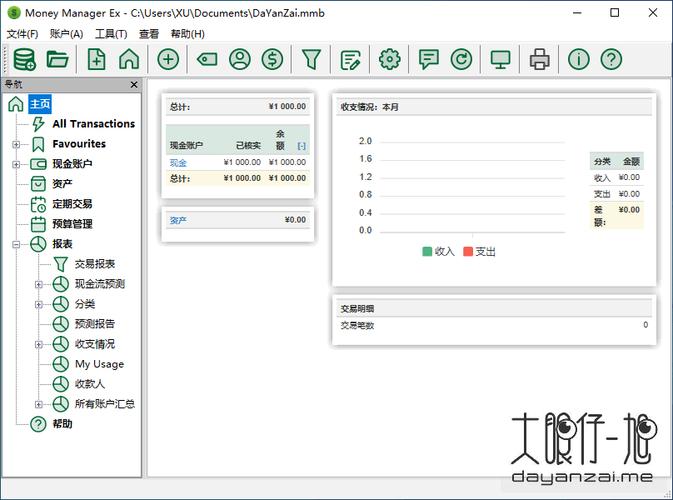Open the 交易报表 report
The image size is (673, 500).
[x=94, y=264]
